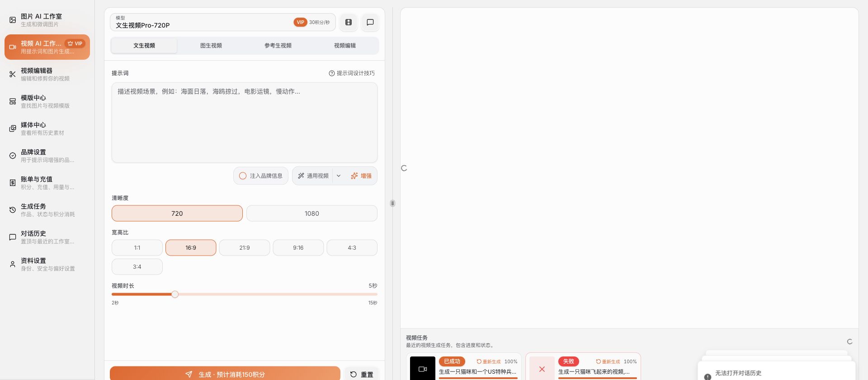Click 生成 · 预计消耗150积分 button
Image resolution: width=868 pixels, height=380 pixels.
click(225, 374)
